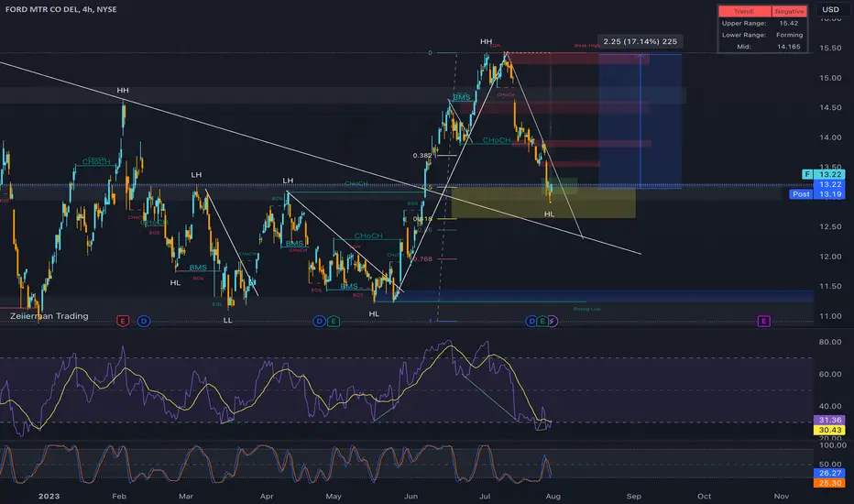The image size is (854, 504).
Task: Click the 26.27 stochastic value label
Action: [x=829, y=473]
